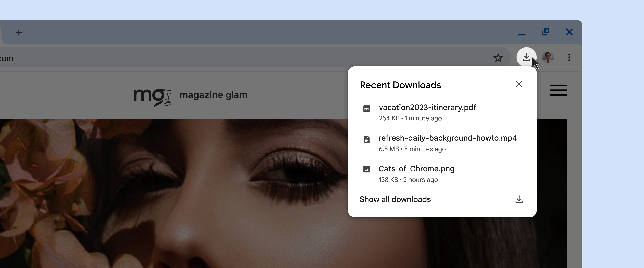644x268 pixels.
Task: Restore down the browser window
Action: 545,32
